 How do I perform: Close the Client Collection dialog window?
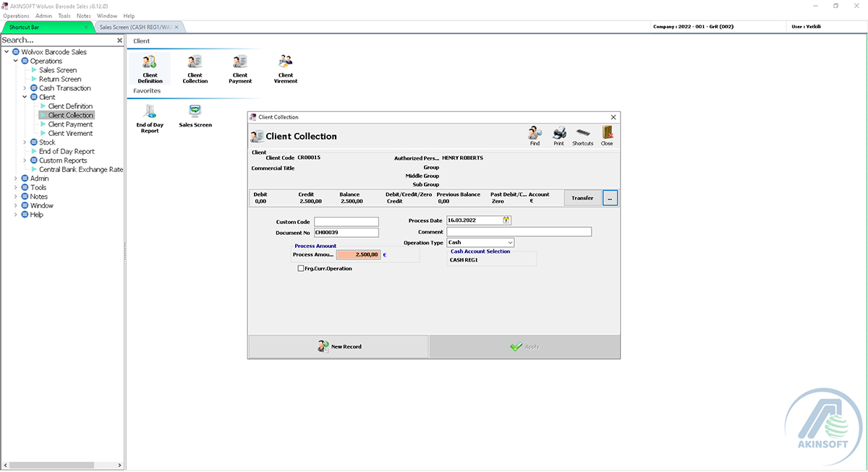point(613,117)
